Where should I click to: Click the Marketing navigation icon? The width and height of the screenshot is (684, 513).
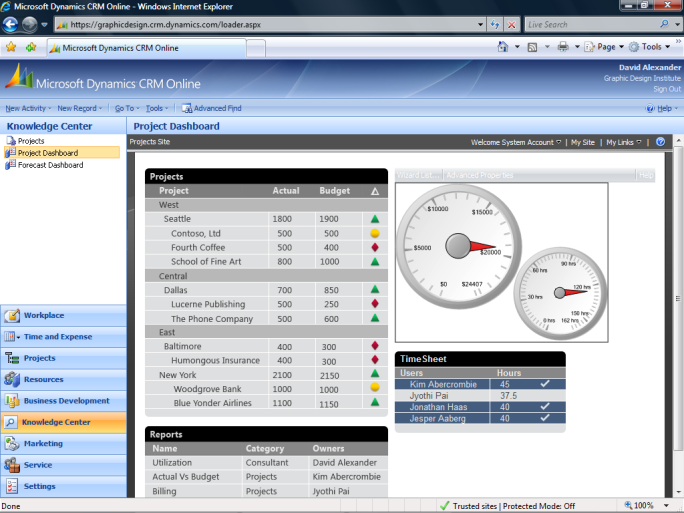(x=12, y=443)
